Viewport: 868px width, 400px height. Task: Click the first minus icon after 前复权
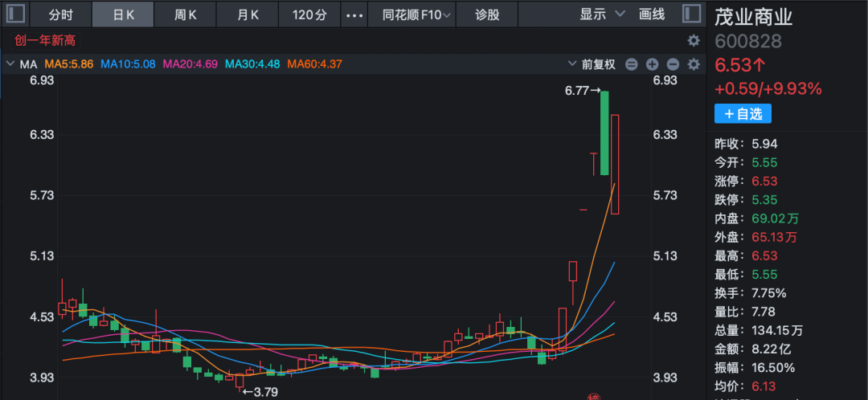click(x=631, y=64)
